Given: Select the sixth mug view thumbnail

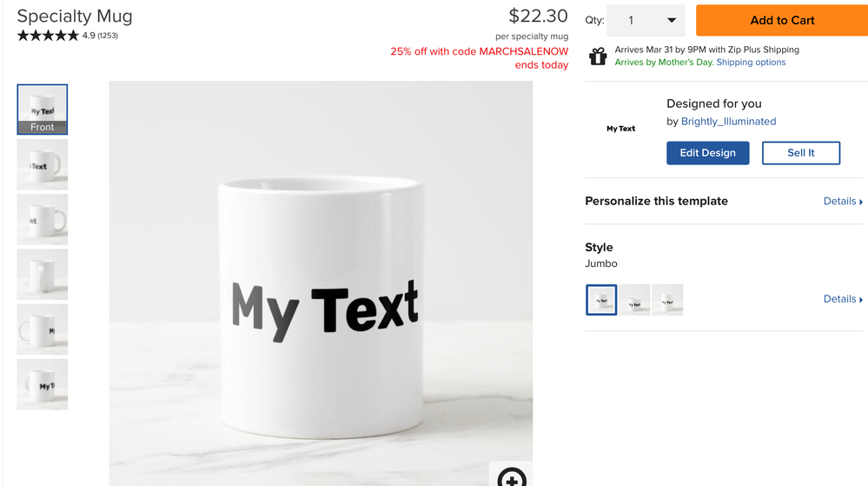Looking at the screenshot, I should point(43,384).
